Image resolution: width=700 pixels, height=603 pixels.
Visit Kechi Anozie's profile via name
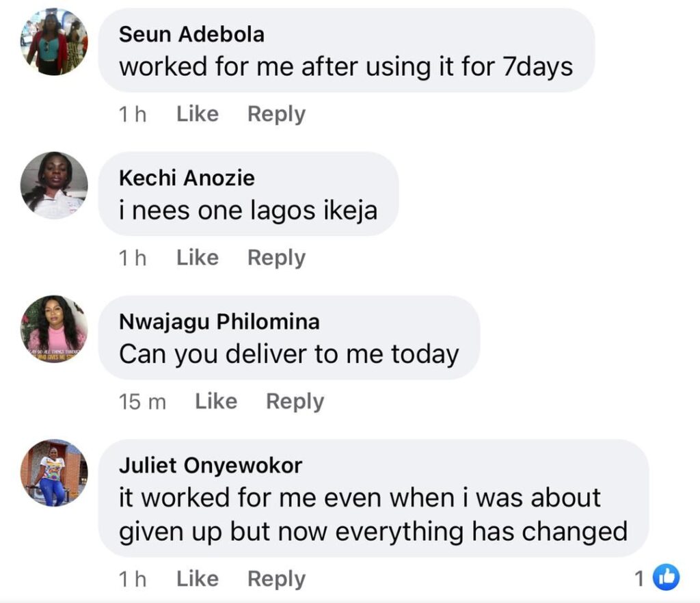point(187,178)
